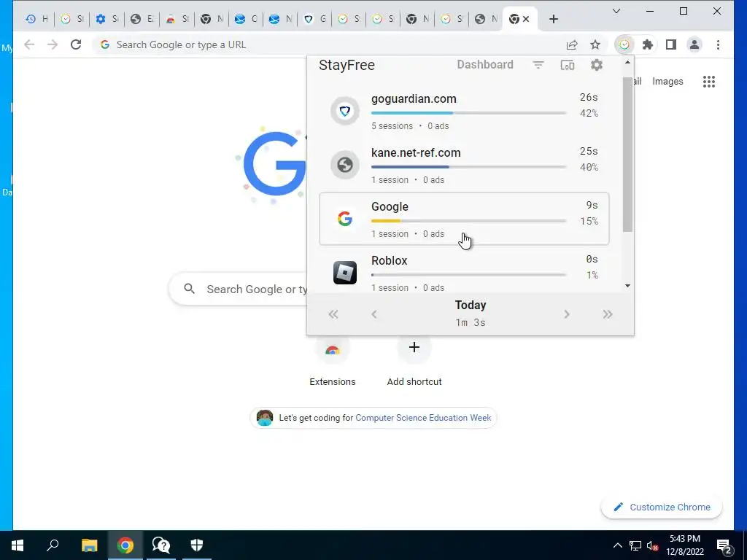Click the Today total time label
The width and height of the screenshot is (747, 560).
[x=471, y=323]
